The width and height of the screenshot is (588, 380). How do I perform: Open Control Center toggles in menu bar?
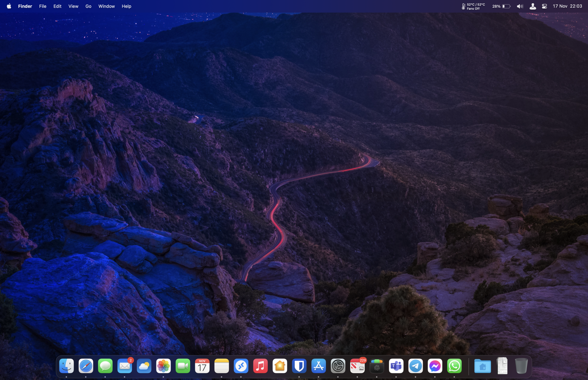click(x=544, y=6)
